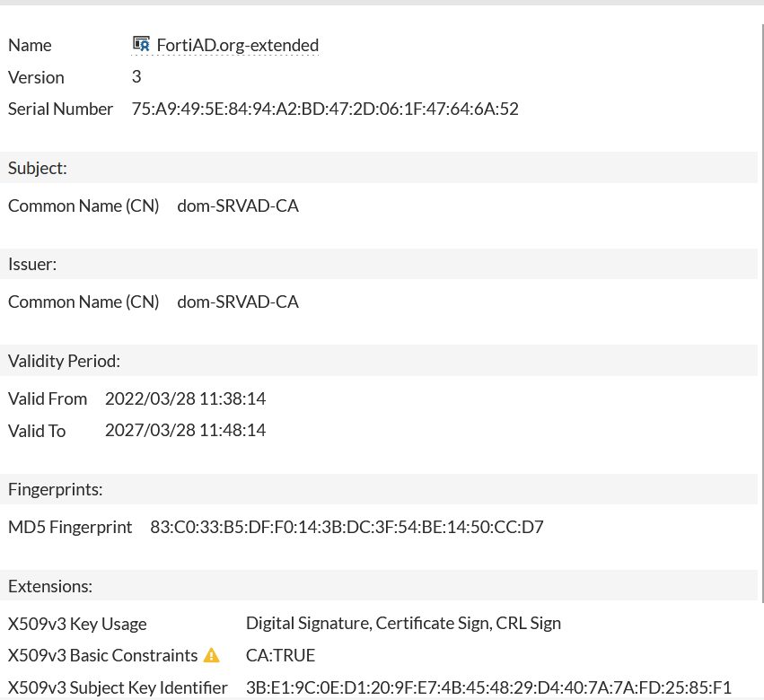Select the MD5 Fingerprint hash value
The image size is (764, 700).
(347, 527)
